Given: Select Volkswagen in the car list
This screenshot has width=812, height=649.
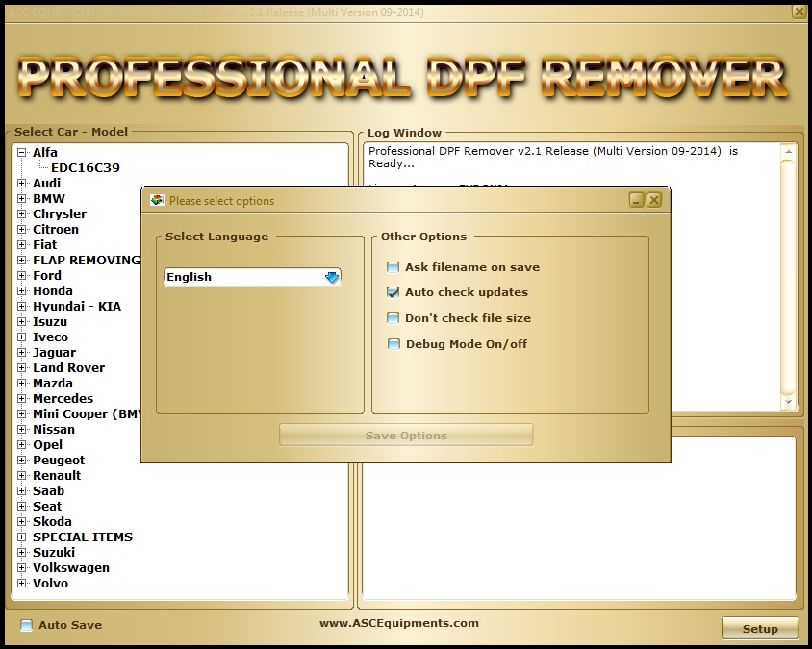Looking at the screenshot, I should (x=71, y=568).
